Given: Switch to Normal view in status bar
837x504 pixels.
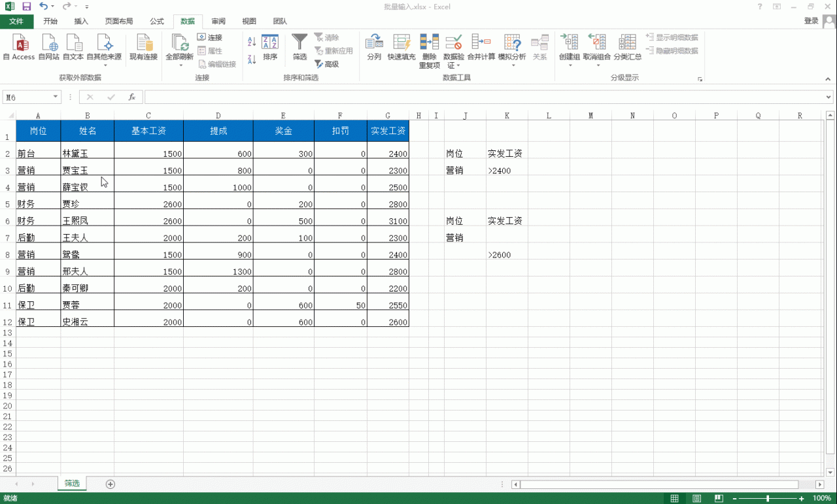Looking at the screenshot, I should click(674, 499).
